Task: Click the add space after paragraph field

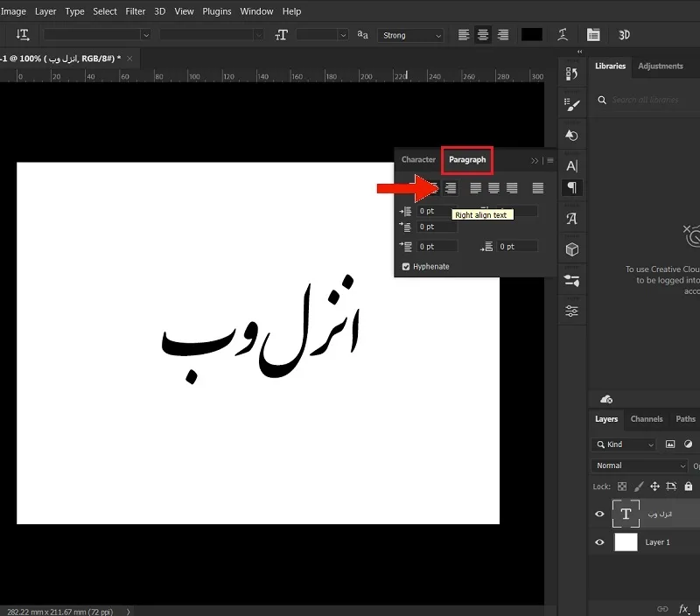Action: (x=517, y=247)
